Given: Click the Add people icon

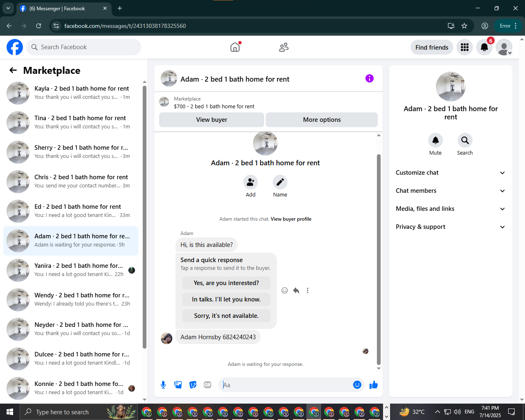Looking at the screenshot, I should pos(251,182).
